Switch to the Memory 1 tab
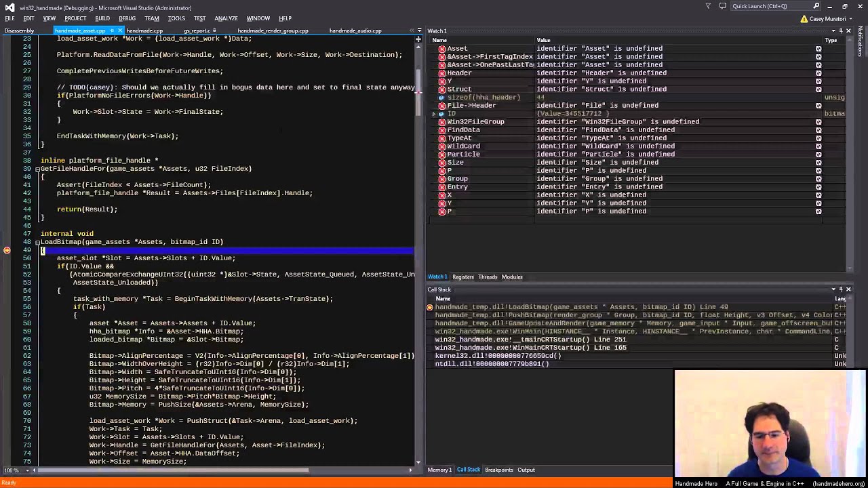 pos(439,470)
